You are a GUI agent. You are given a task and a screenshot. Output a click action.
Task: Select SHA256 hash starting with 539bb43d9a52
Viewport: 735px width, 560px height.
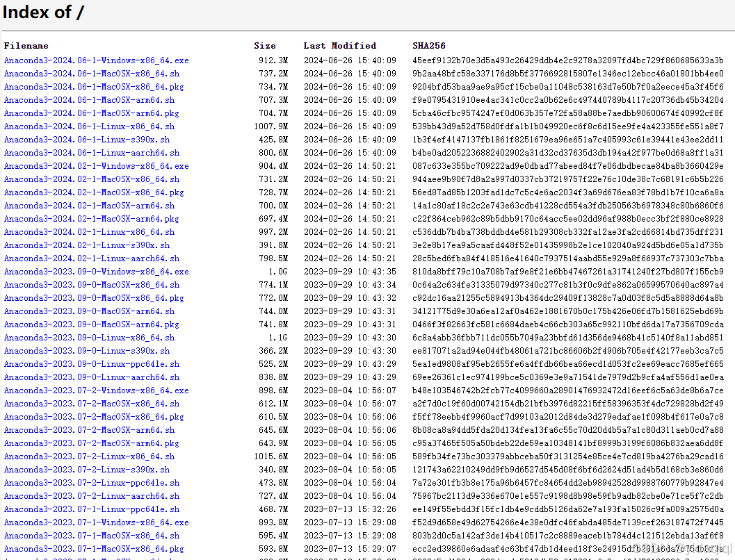(568, 126)
